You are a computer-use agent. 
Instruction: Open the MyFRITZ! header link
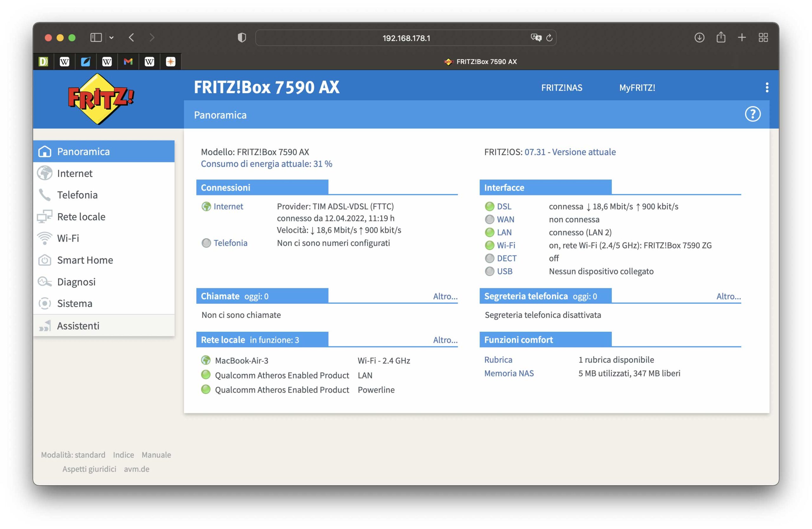pyautogui.click(x=637, y=88)
